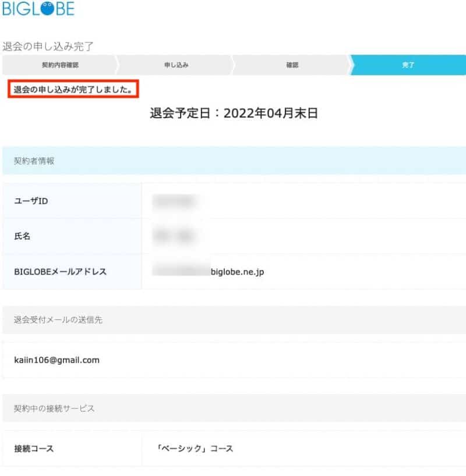The width and height of the screenshot is (466, 476).
Task: Click the BIGLOBE logo
Action: click(x=38, y=10)
